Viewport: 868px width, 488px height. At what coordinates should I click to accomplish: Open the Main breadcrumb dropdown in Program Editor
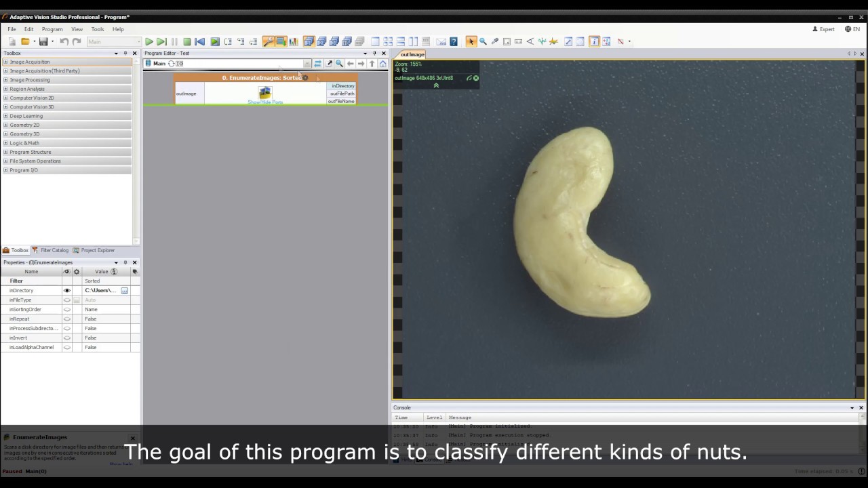[307, 64]
